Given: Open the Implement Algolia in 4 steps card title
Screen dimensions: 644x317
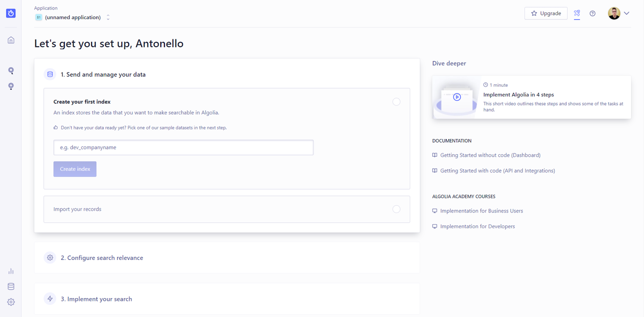Looking at the screenshot, I should point(518,95).
